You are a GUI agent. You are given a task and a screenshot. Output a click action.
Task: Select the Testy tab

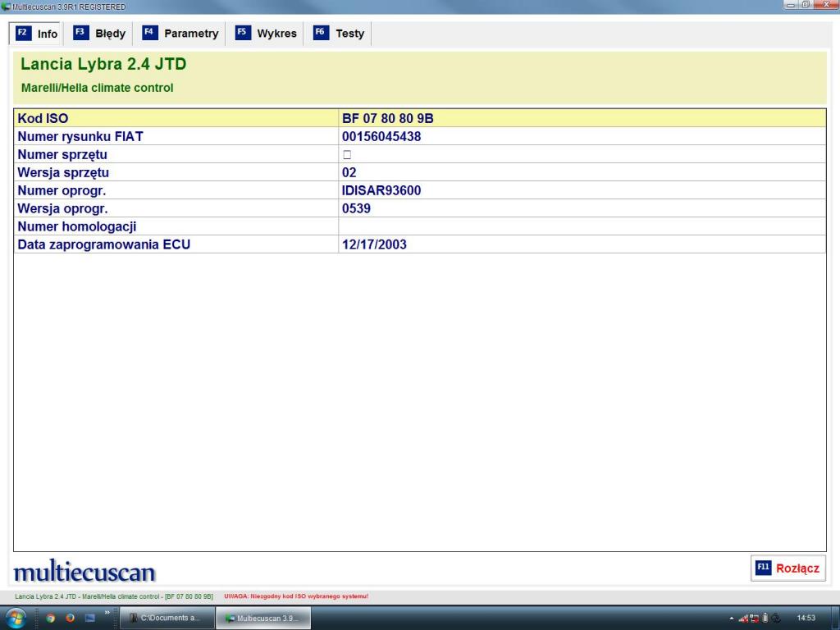coord(339,33)
